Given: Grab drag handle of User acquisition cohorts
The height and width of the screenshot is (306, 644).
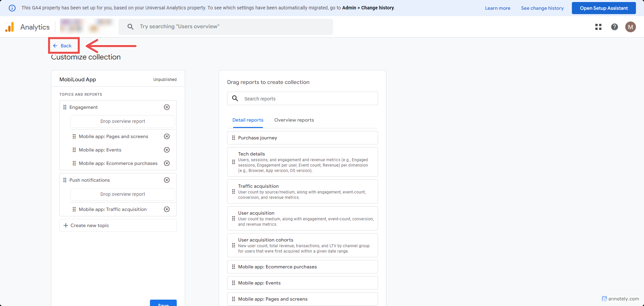Looking at the screenshot, I should [x=233, y=245].
